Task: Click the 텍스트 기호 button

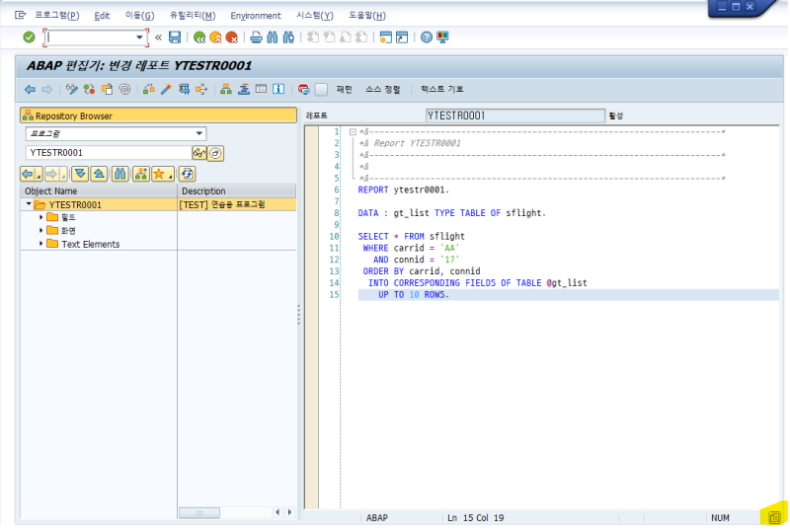Action: (441, 89)
